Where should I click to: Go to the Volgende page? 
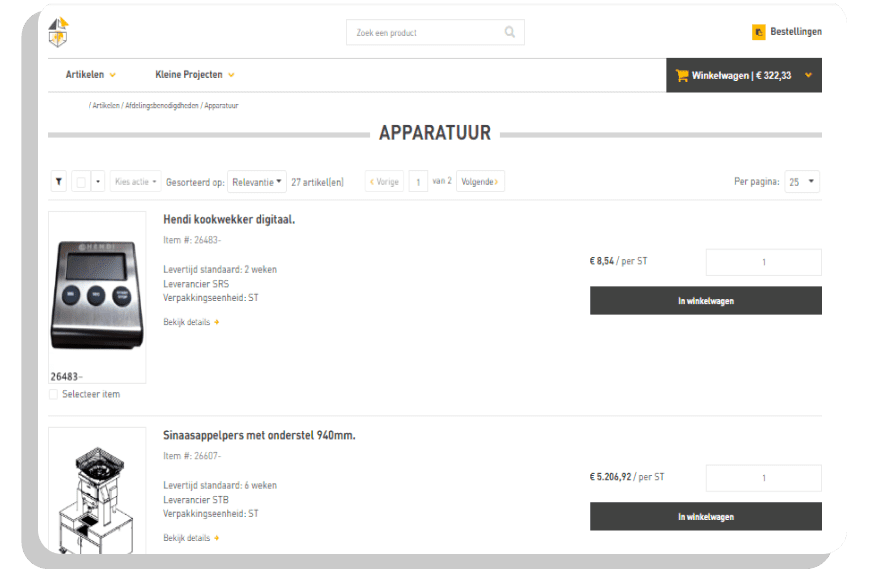click(480, 181)
